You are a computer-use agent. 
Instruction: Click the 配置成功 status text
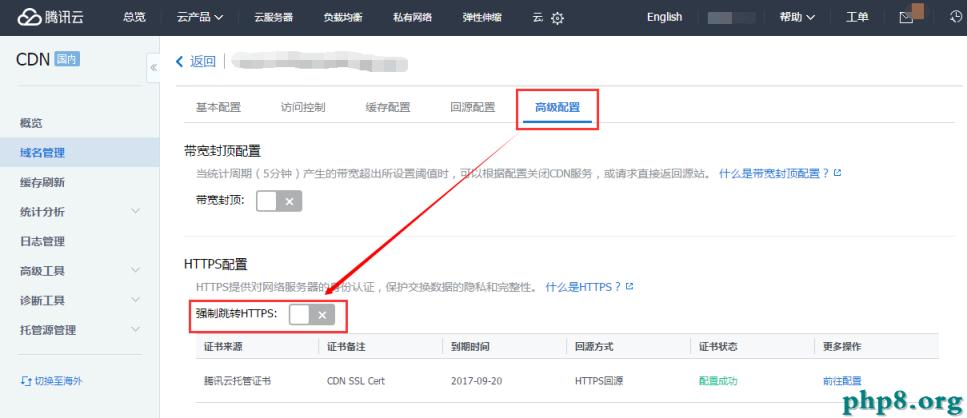pos(718,381)
